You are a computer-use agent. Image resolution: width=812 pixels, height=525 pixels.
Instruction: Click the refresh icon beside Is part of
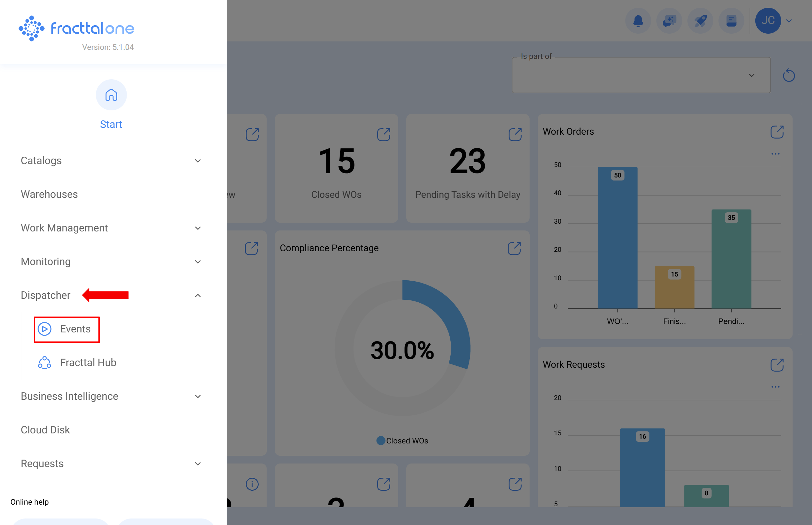[788, 75]
